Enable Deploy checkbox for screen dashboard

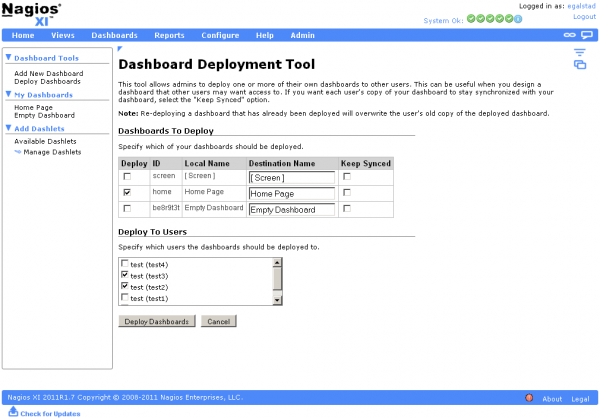click(x=126, y=177)
